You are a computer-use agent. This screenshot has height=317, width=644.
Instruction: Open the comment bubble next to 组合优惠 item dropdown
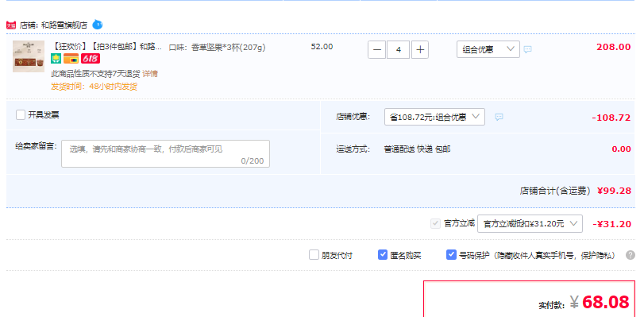528,49
